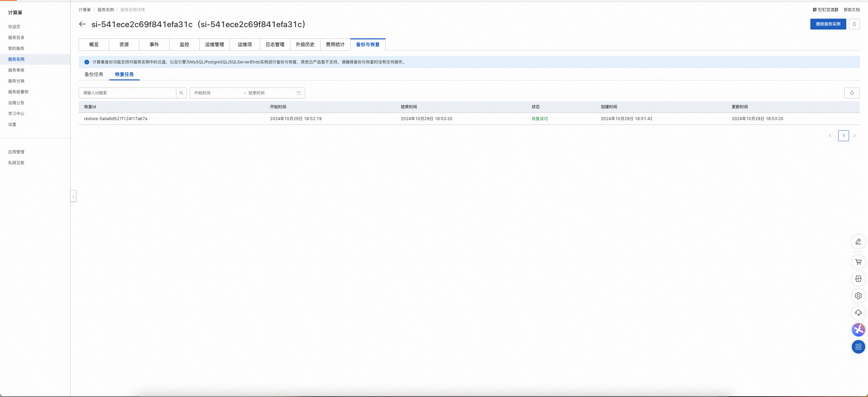Open the 运维管理 tab
The height and width of the screenshot is (397, 868).
(215, 44)
